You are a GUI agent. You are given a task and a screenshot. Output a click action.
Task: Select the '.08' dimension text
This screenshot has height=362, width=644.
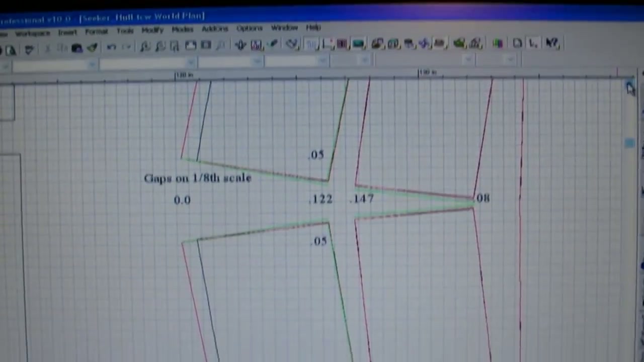pyautogui.click(x=482, y=198)
